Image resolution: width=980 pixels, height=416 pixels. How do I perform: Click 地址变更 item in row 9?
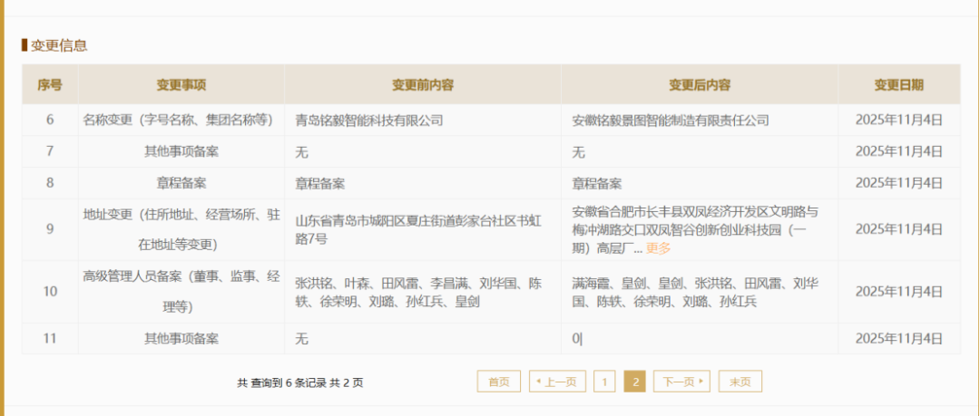click(x=181, y=229)
